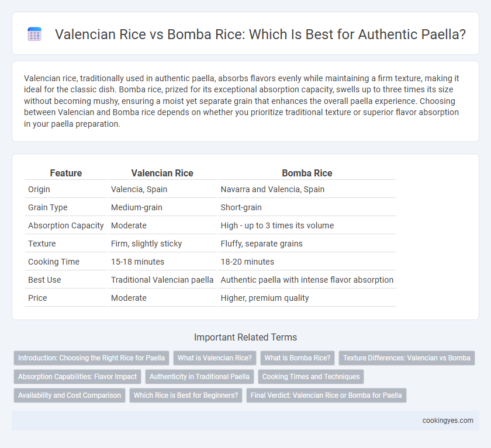Select the 'Firm, slightly sticky' cell

(146, 244)
